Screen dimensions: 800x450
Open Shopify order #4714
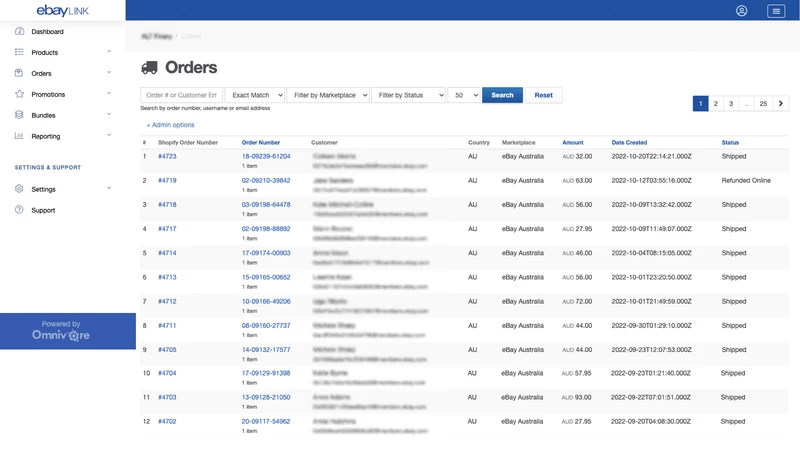(167, 253)
